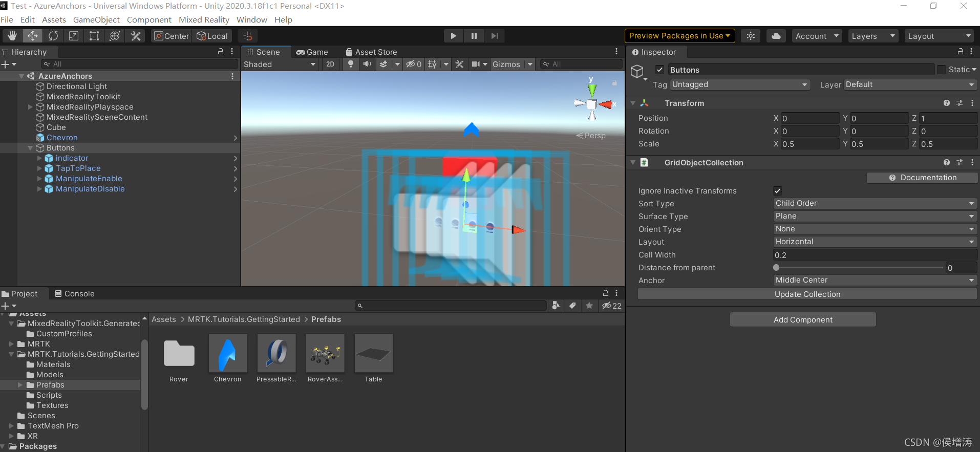Select TapToPlace in the hierarchy
This screenshot has height=452, width=980.
point(78,168)
